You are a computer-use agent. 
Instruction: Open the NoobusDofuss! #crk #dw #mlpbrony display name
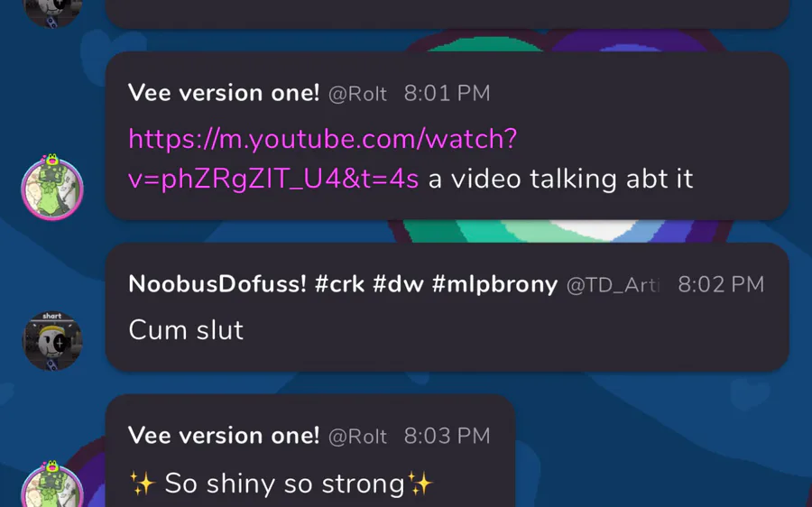[x=343, y=284]
